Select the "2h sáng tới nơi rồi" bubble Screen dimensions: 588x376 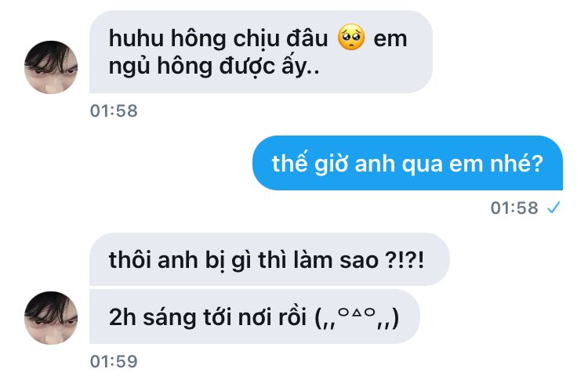(x=255, y=316)
